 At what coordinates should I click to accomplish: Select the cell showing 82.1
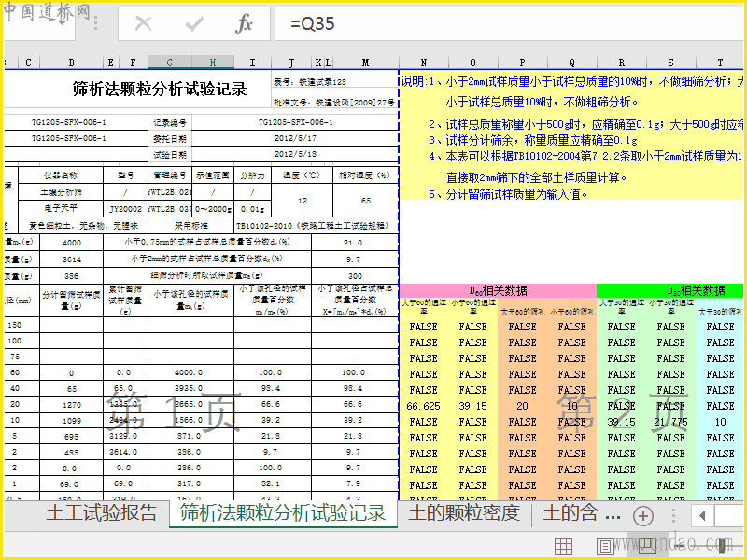tap(271, 483)
